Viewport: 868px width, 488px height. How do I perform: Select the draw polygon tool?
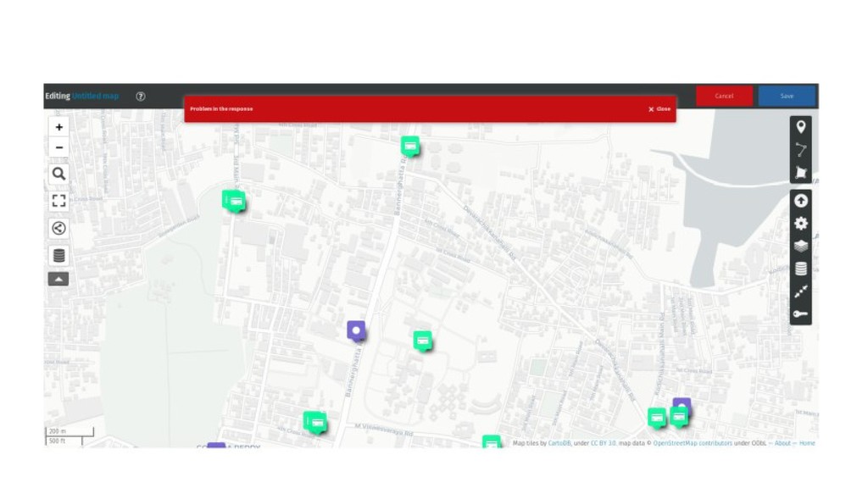(800, 173)
